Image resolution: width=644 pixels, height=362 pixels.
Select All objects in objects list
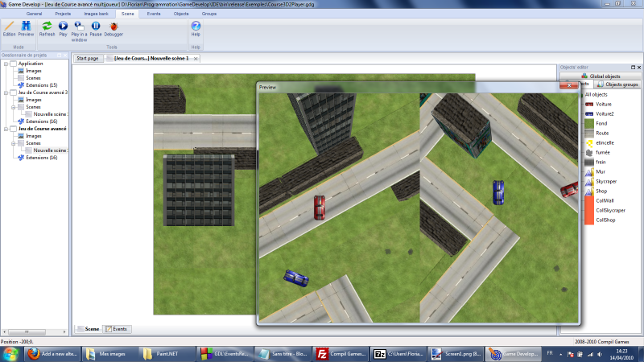(x=596, y=95)
